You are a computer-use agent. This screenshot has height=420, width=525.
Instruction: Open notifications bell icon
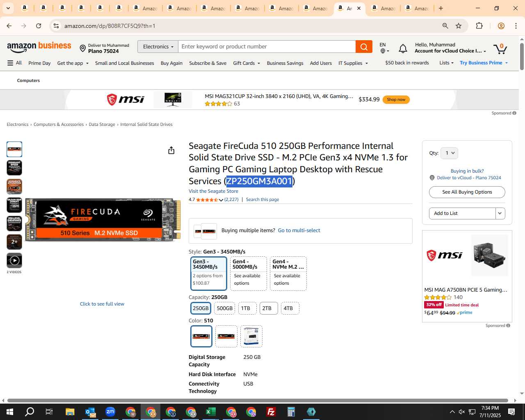pos(403,49)
